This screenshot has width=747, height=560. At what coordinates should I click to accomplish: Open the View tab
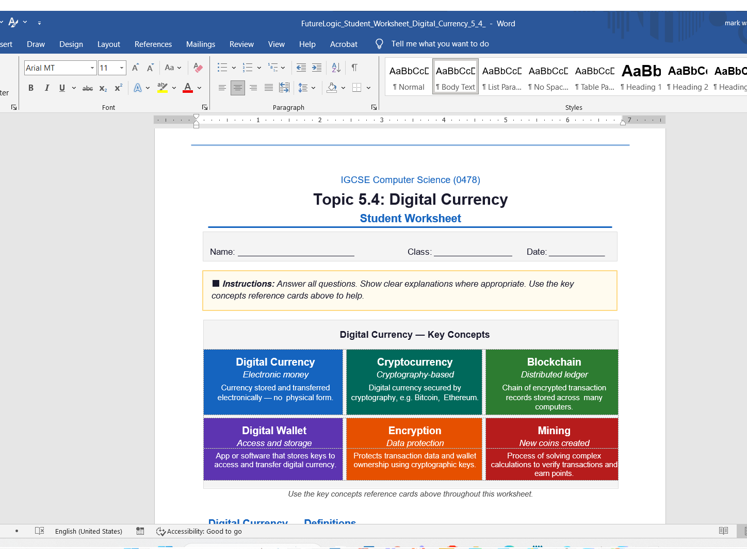tap(277, 44)
